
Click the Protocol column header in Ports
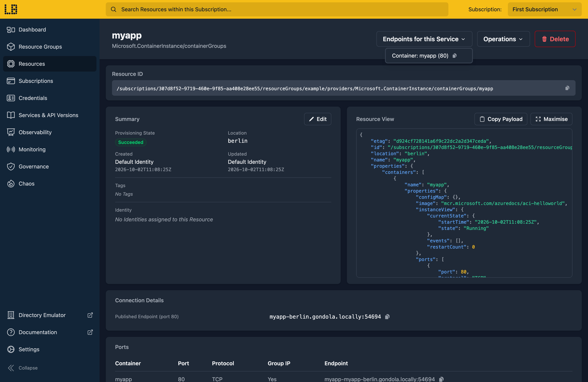click(x=223, y=363)
